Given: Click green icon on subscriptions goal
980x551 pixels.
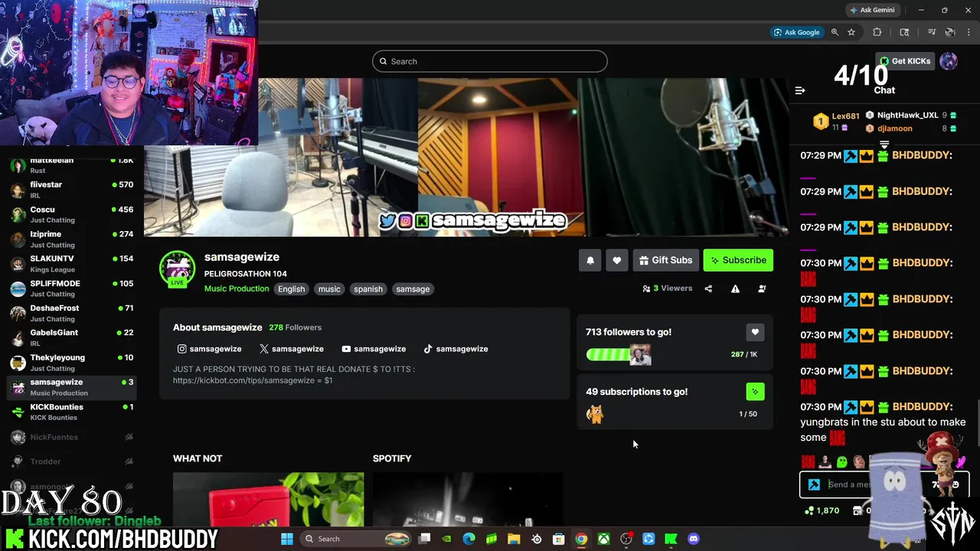Looking at the screenshot, I should click(x=755, y=392).
